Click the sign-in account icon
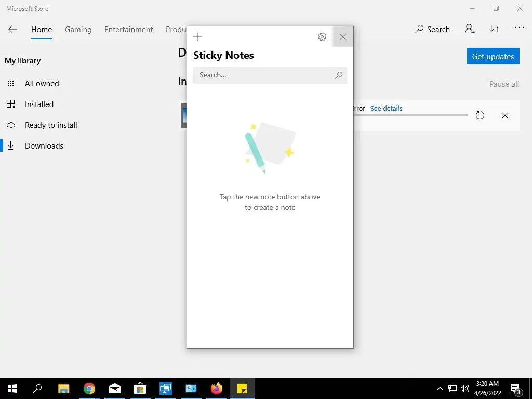 pos(470,29)
